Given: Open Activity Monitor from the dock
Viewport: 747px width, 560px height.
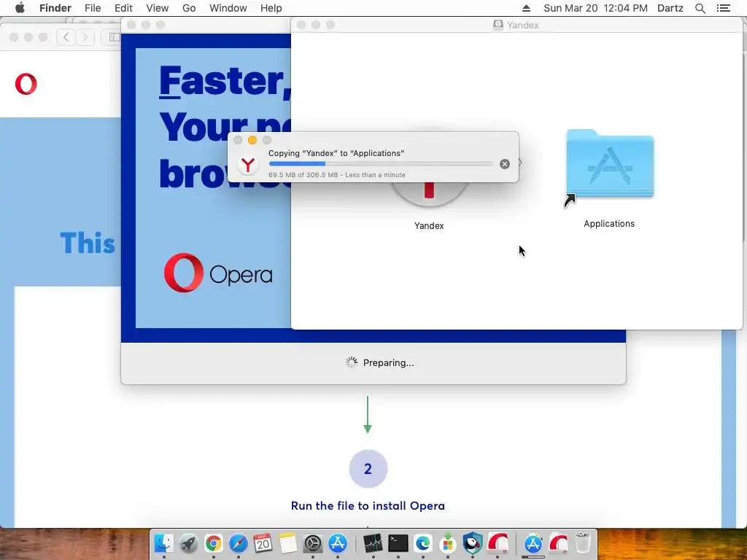Looking at the screenshot, I should [373, 543].
